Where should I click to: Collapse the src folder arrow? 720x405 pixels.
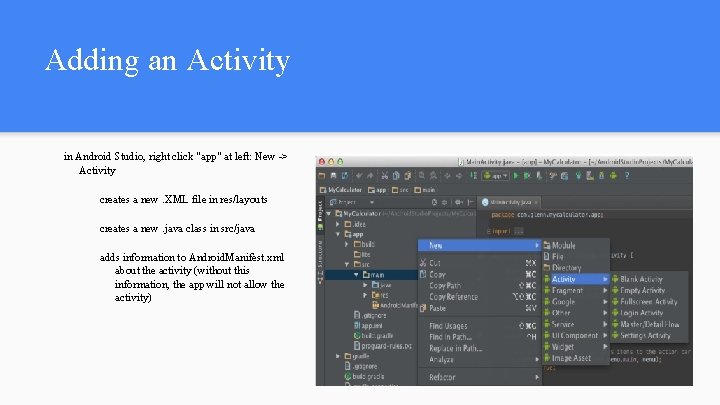point(347,264)
